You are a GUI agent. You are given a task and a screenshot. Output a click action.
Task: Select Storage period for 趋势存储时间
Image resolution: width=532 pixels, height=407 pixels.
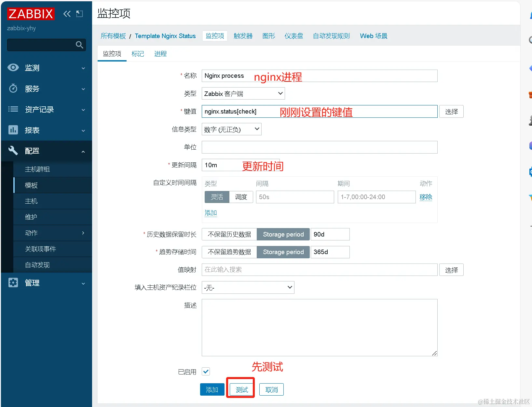283,252
